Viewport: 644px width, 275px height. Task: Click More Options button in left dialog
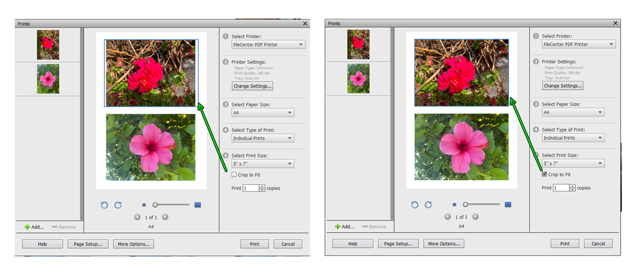coord(134,244)
